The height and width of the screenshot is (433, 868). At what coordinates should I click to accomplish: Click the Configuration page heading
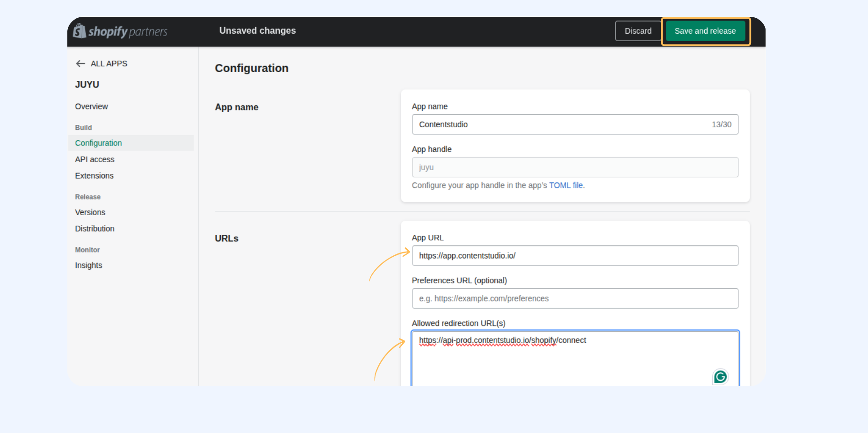click(252, 68)
